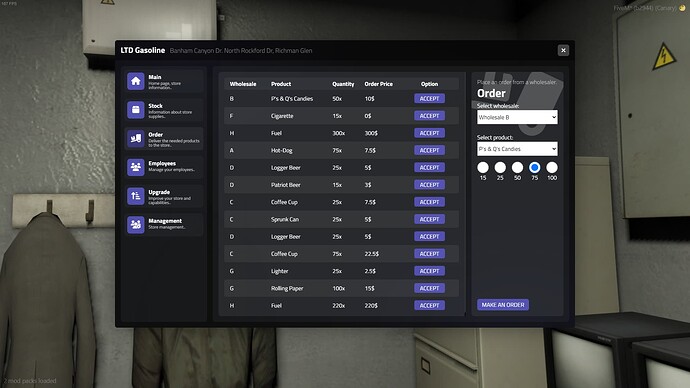
Task: Click the Hot-Dog product name
Action: coord(281,150)
